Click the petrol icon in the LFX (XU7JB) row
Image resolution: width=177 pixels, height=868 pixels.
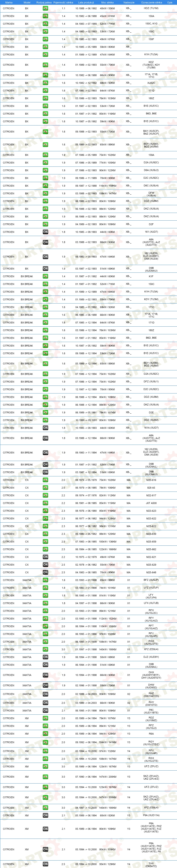tap(45, 603)
